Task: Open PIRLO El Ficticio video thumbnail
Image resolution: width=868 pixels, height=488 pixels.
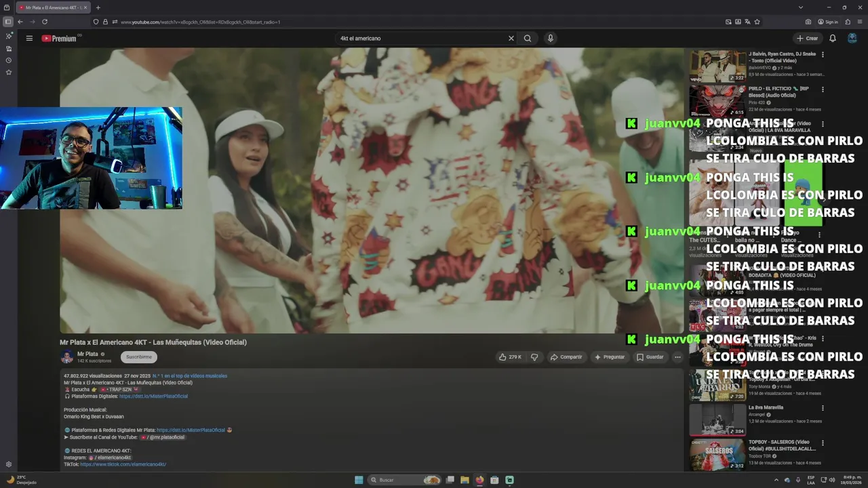Action: (717, 100)
